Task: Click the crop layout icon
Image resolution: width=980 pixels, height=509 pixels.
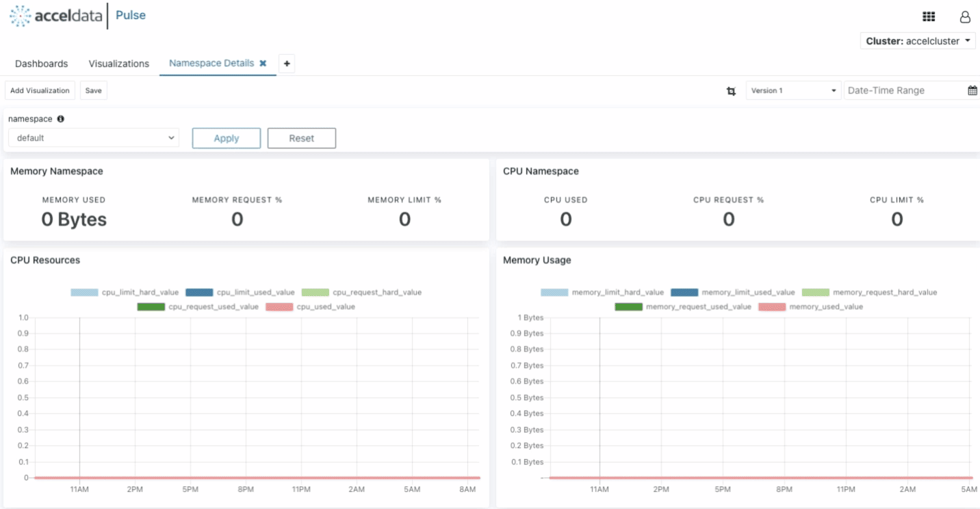Action: click(731, 91)
